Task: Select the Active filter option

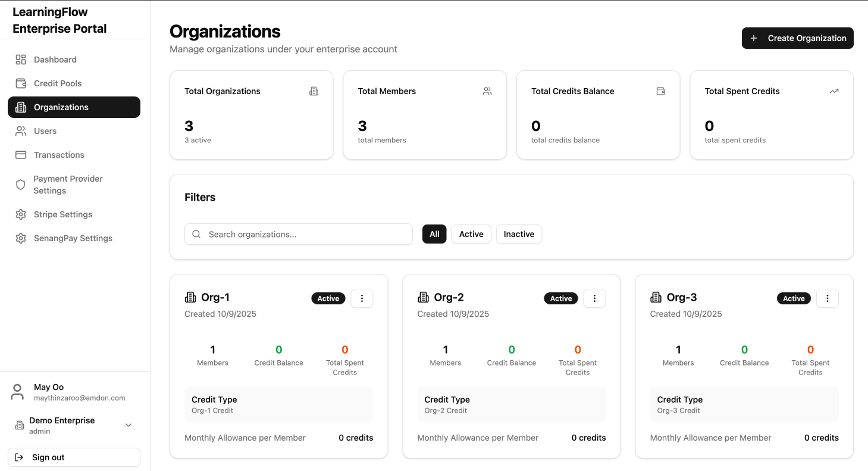Action: [x=471, y=234]
